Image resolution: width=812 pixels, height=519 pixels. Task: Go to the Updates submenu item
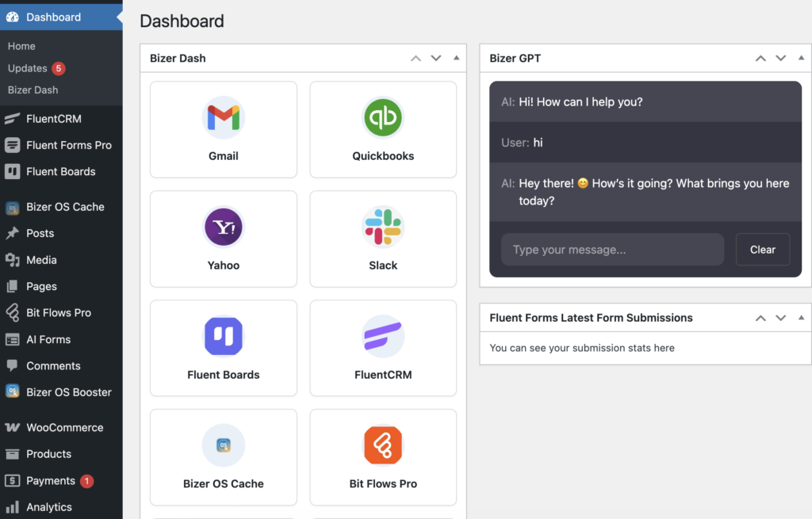point(28,68)
